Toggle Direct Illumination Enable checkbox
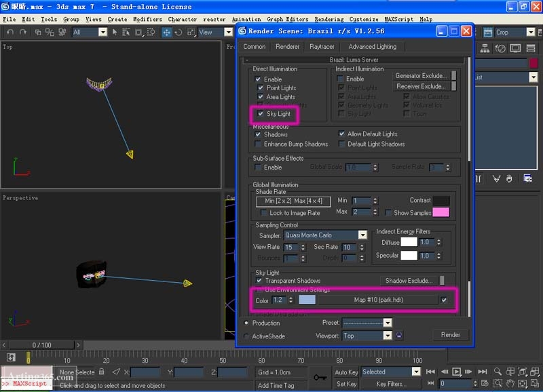 258,79
